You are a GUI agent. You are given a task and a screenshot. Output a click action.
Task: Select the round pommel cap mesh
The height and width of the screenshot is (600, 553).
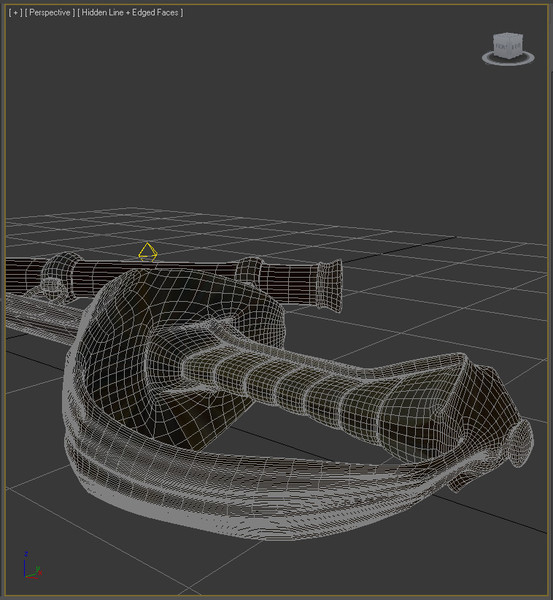coord(519,443)
